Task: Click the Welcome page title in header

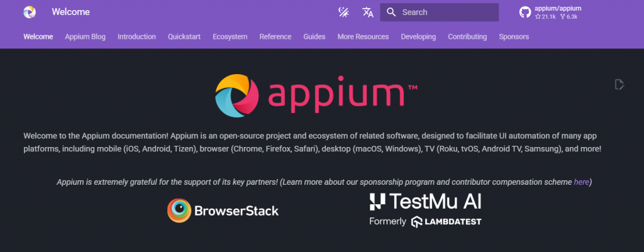Action: (70, 13)
